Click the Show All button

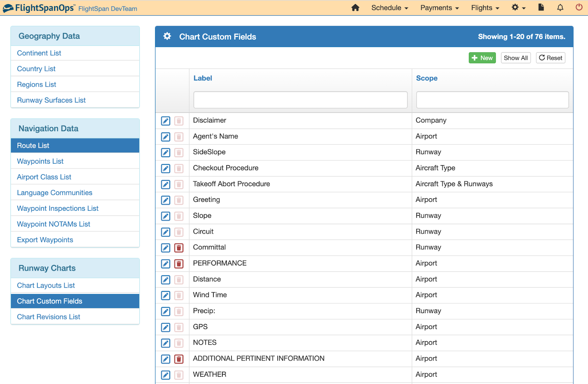tap(516, 58)
